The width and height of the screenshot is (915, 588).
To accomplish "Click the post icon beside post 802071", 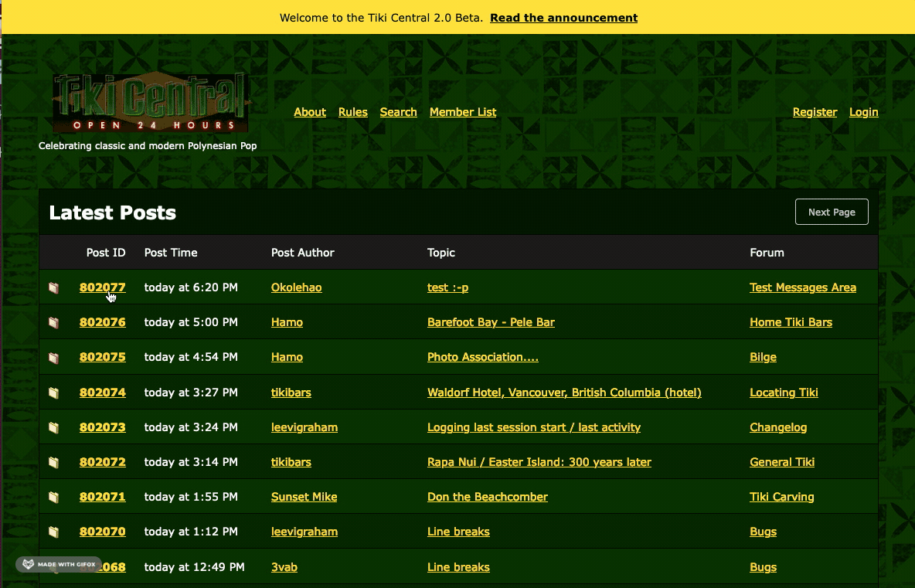I will (x=53, y=497).
